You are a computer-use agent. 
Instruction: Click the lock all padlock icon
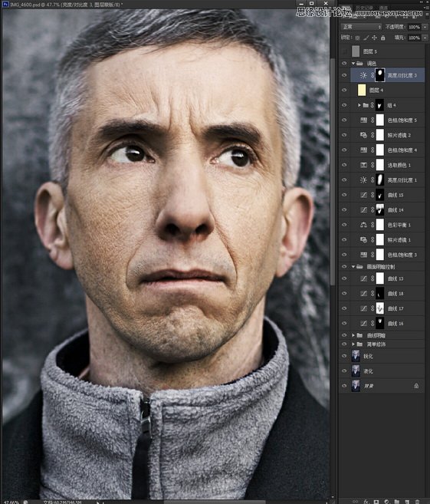(382, 38)
